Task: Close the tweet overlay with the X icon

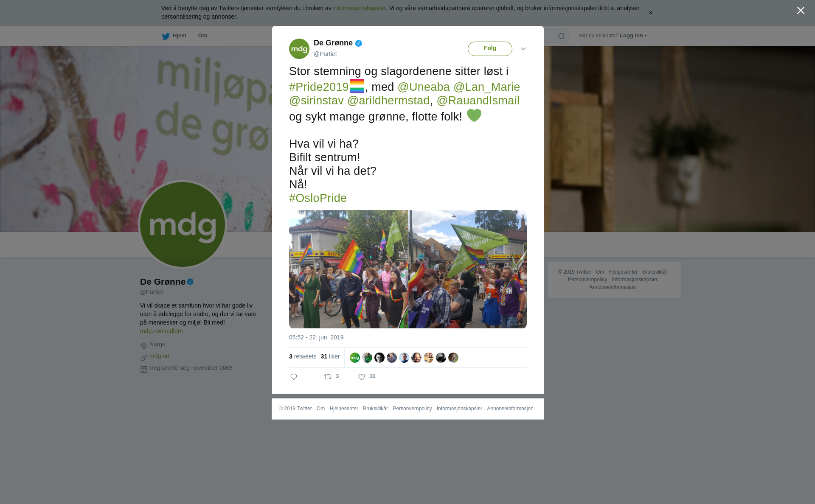Action: point(801,11)
